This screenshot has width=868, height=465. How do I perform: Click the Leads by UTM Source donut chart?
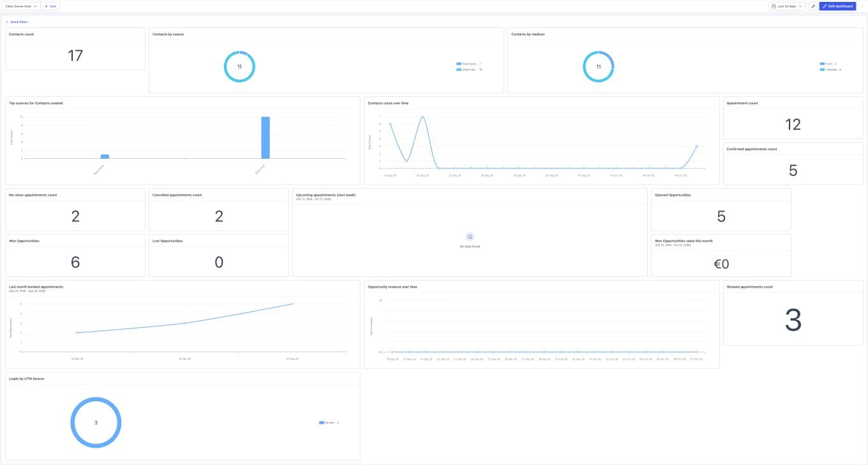pos(96,422)
